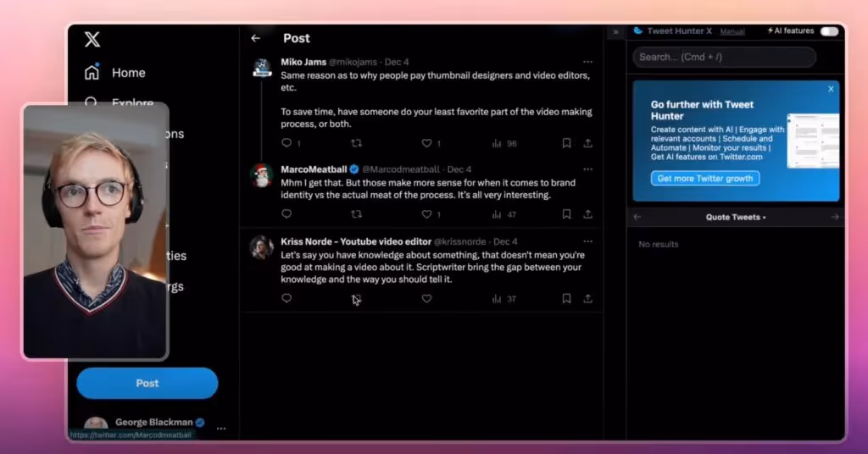The image size is (868, 454).
Task: Open MarcoMeatball's profile avatar
Action: pyautogui.click(x=262, y=175)
